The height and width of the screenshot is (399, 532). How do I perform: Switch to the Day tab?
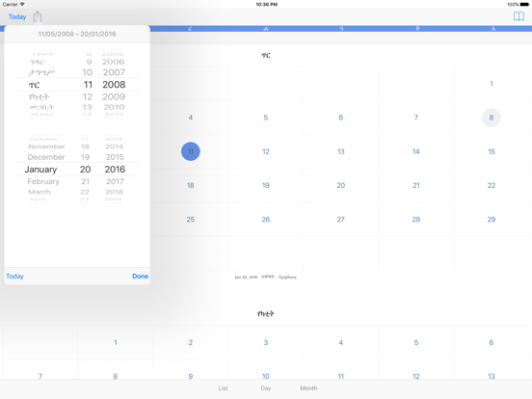[x=266, y=388]
